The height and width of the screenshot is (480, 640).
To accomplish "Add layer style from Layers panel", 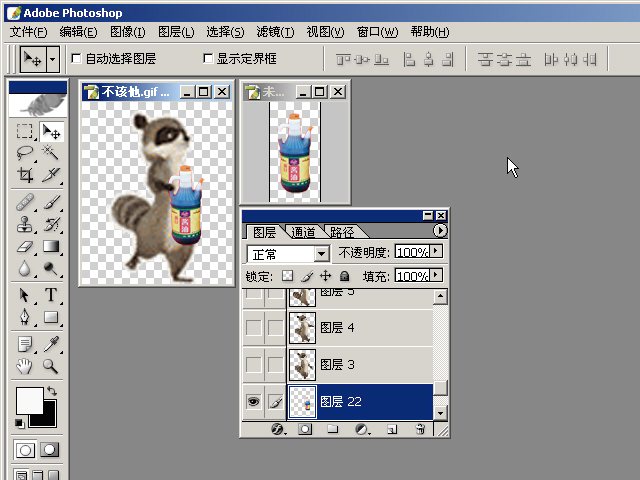I will 278,429.
